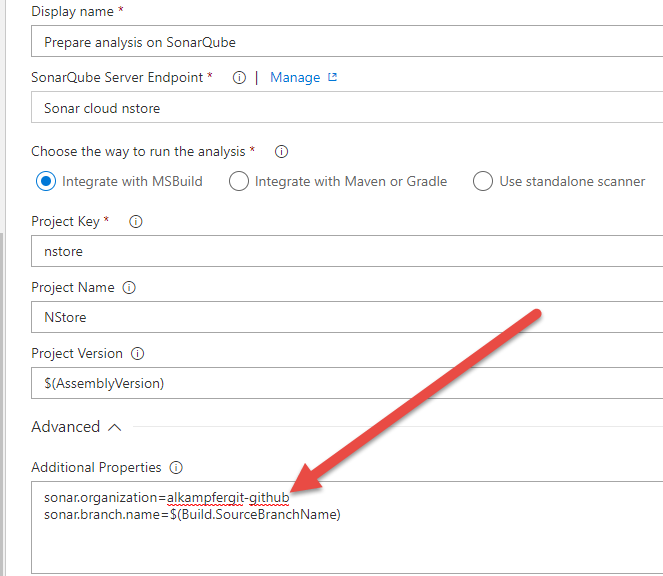Image resolution: width=663 pixels, height=576 pixels.
Task: Click inside the Additional Properties text area
Action: pos(347,527)
